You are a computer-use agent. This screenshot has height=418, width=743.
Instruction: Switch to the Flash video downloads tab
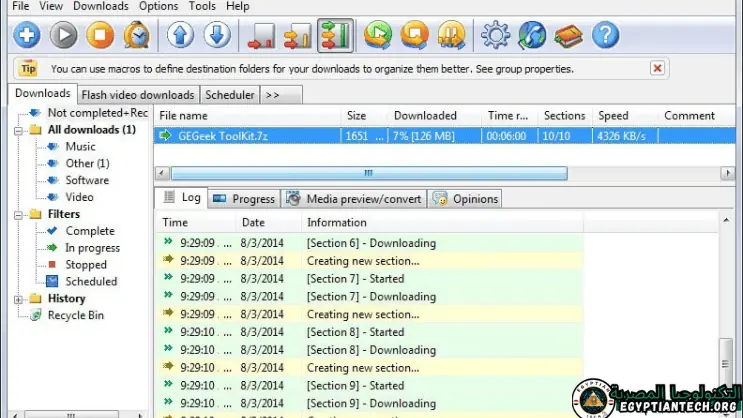pos(137,95)
